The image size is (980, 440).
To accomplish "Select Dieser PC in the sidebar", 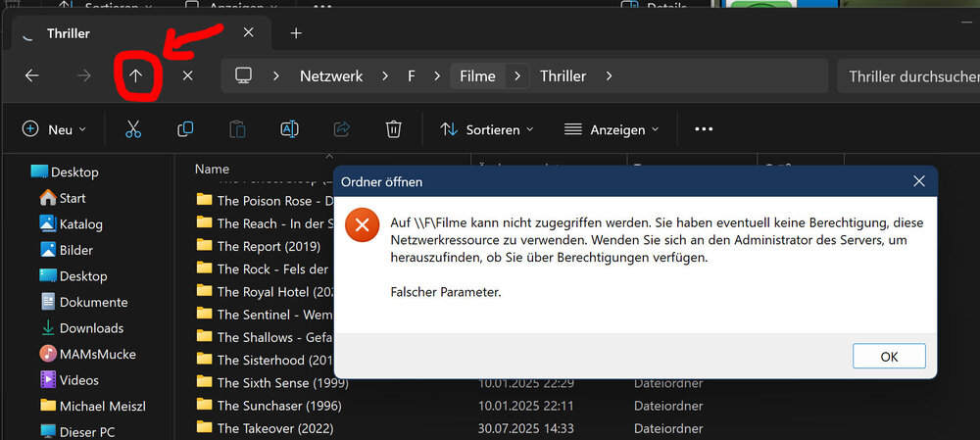I will point(77,431).
